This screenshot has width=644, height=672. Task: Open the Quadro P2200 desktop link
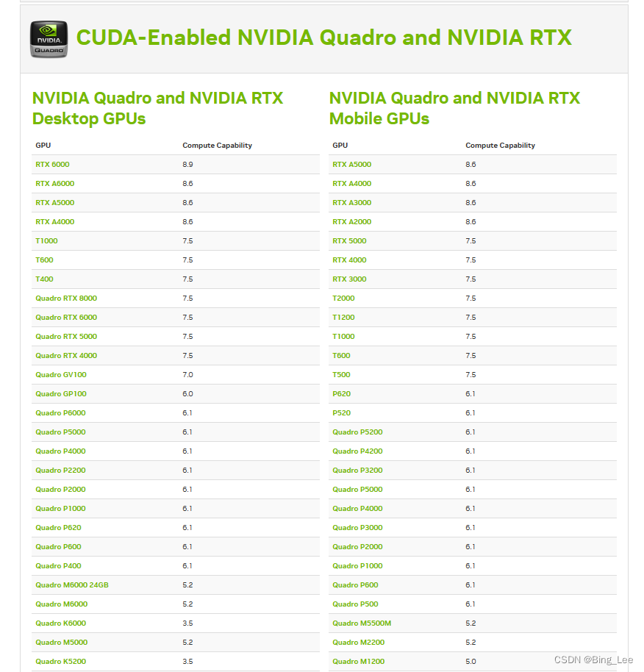point(60,471)
